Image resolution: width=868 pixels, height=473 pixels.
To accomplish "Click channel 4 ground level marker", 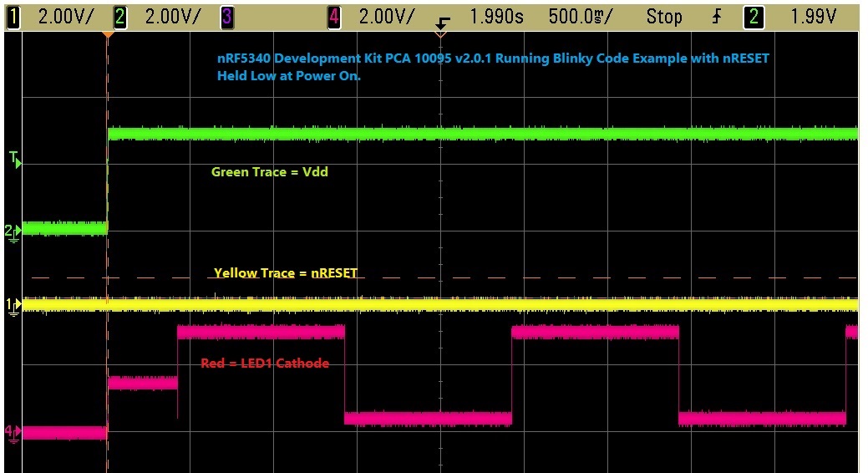I will 13,433.
